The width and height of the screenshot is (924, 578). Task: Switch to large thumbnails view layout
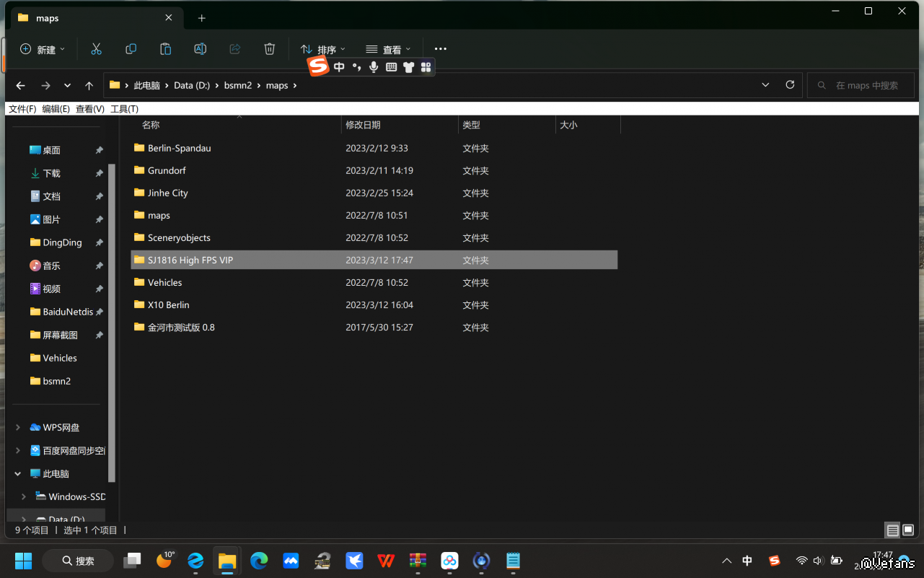909,530
